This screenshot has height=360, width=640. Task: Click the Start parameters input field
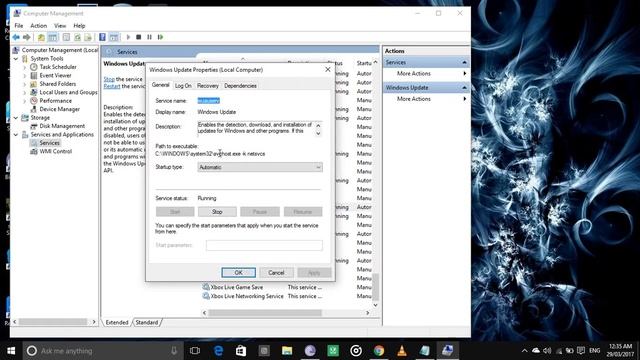[264, 245]
